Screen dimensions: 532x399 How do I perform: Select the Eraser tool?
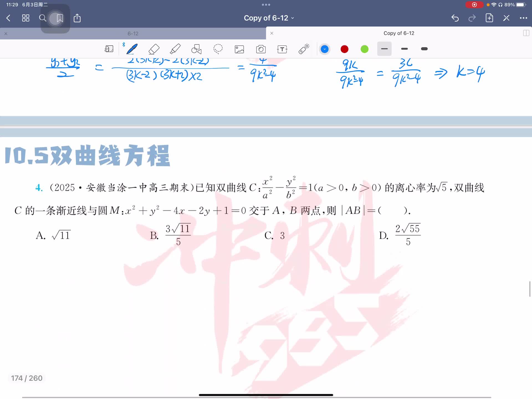(154, 49)
